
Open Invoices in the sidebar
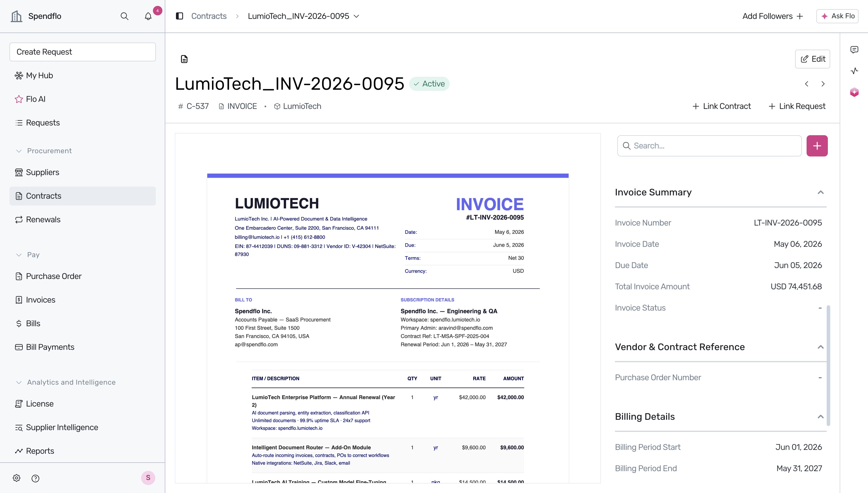pyautogui.click(x=83, y=300)
